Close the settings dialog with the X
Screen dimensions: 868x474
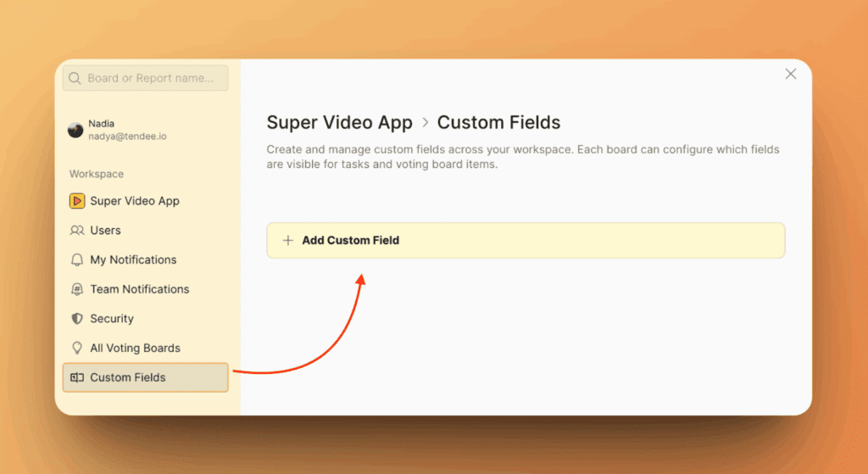click(791, 74)
